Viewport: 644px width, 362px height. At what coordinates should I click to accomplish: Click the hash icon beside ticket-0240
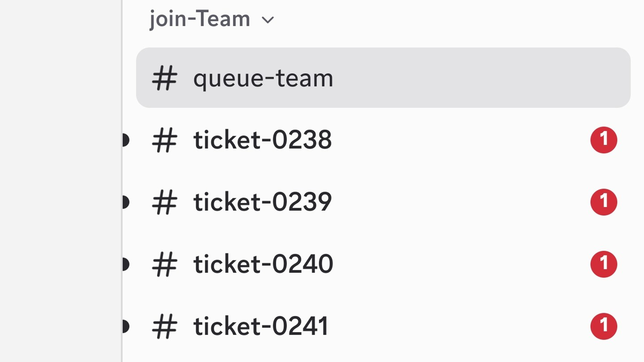[x=165, y=264]
